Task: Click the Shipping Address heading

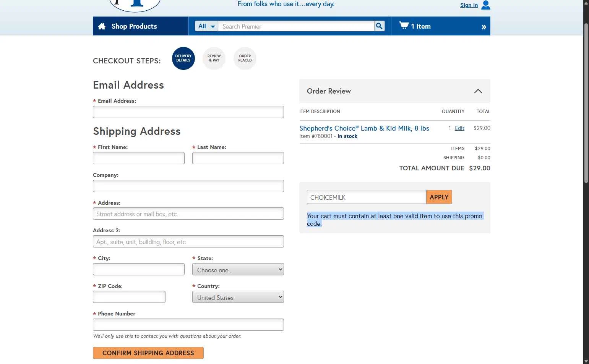Action: [x=137, y=131]
